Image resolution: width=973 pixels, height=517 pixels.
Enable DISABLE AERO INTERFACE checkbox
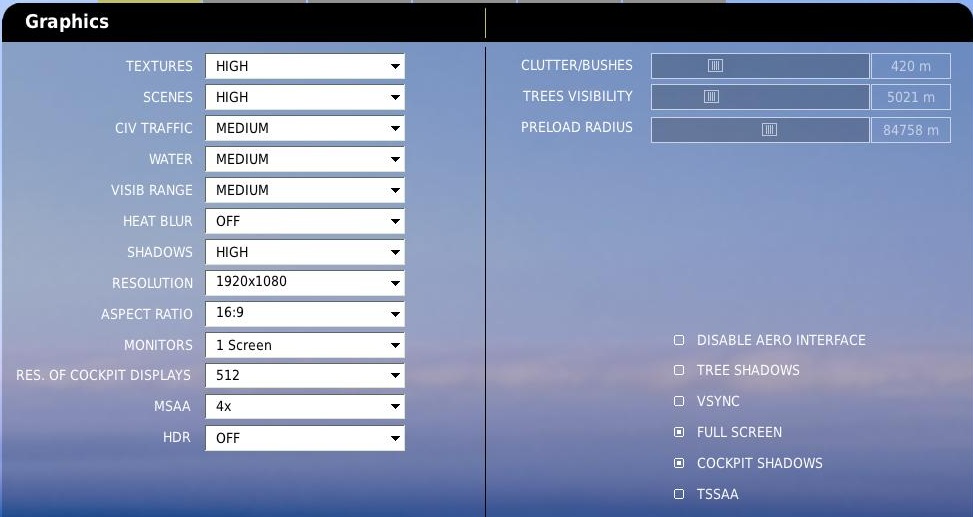(679, 340)
